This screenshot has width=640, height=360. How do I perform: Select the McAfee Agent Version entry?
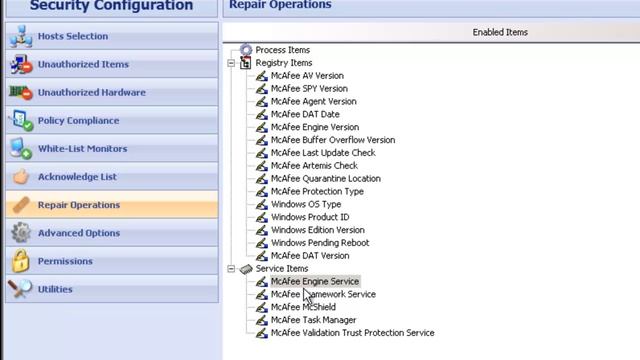pos(313,102)
